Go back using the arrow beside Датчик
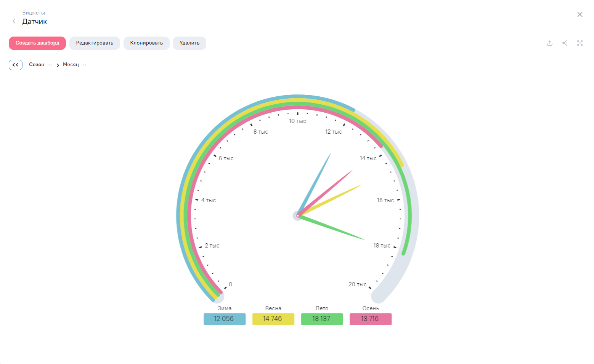Image resolution: width=594 pixels, height=364 pixels. pyautogui.click(x=14, y=21)
